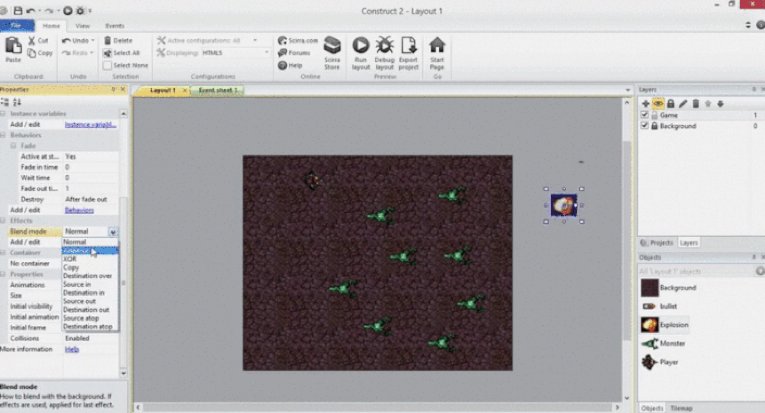The height and width of the screenshot is (413, 765).
Task: Toggle eye visibility icon in Layers toolbar
Action: pos(658,103)
